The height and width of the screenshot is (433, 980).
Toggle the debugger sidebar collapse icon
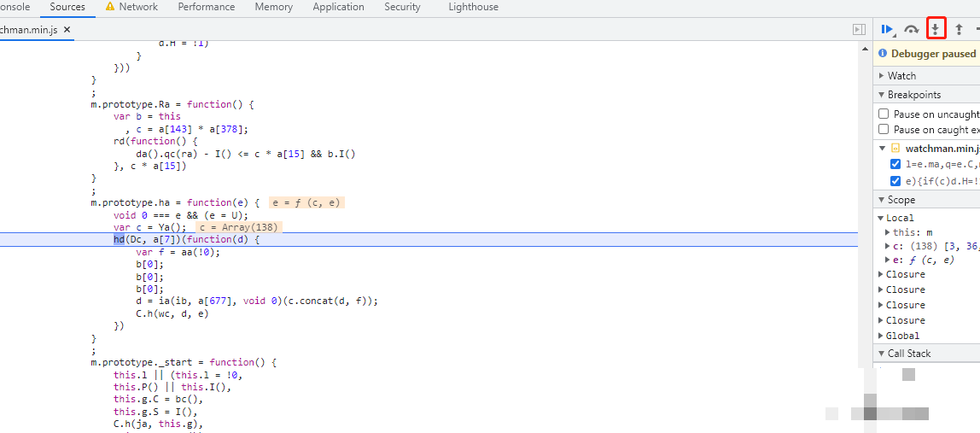pos(859,29)
